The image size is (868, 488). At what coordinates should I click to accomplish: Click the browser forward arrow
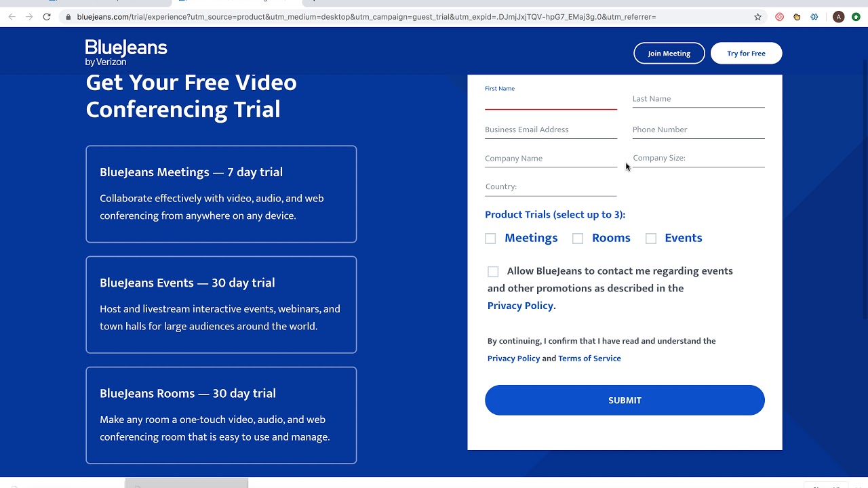[x=29, y=17]
